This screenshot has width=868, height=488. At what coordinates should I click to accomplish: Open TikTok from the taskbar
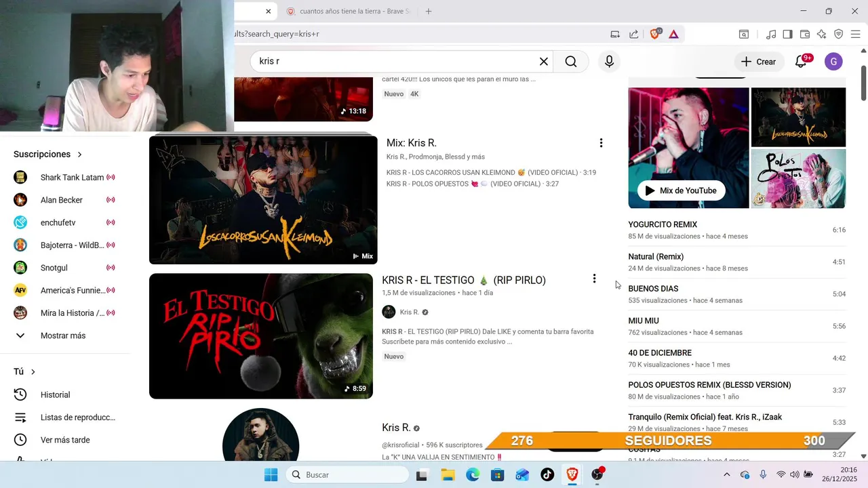[x=547, y=474]
